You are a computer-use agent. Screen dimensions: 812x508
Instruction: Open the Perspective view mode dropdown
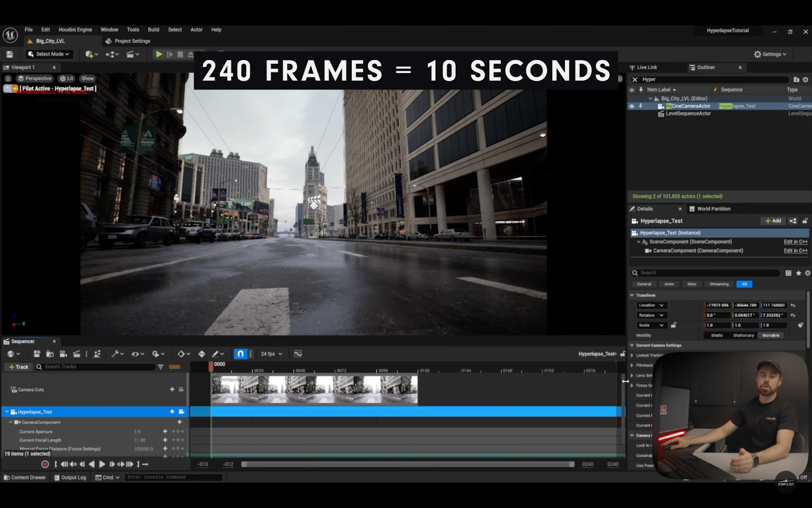34,78
